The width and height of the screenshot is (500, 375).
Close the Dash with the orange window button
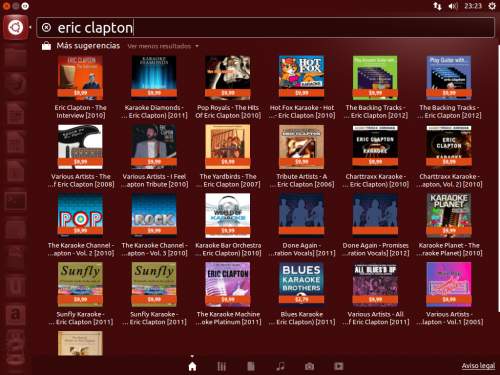6,6
